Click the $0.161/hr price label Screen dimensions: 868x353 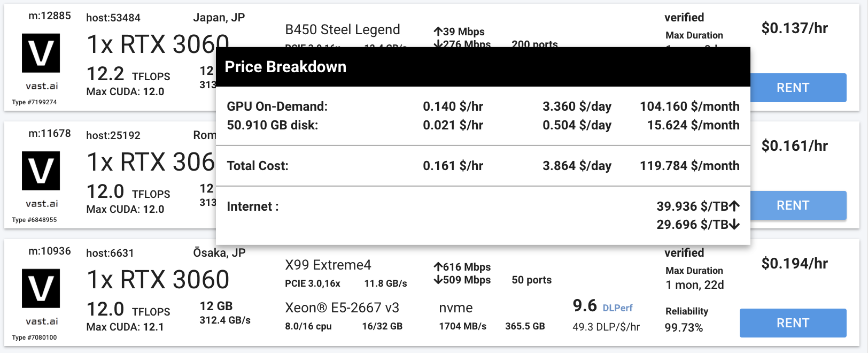(x=794, y=146)
